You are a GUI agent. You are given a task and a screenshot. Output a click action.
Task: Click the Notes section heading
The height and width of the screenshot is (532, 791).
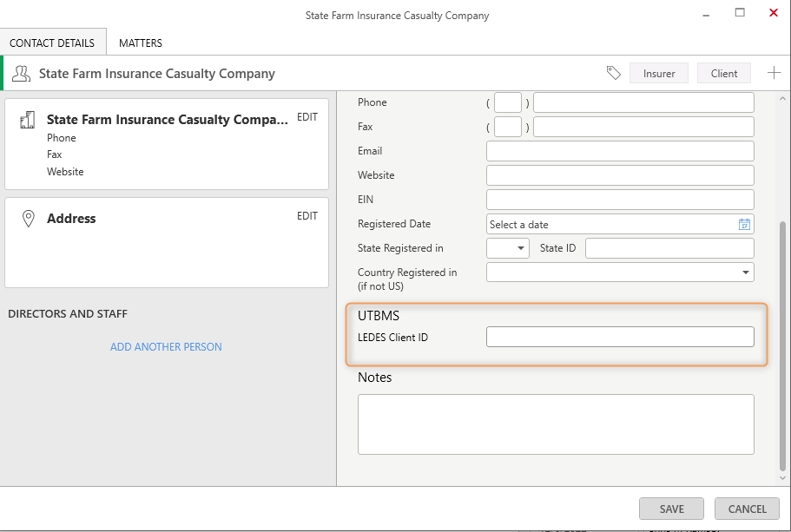[x=374, y=378]
